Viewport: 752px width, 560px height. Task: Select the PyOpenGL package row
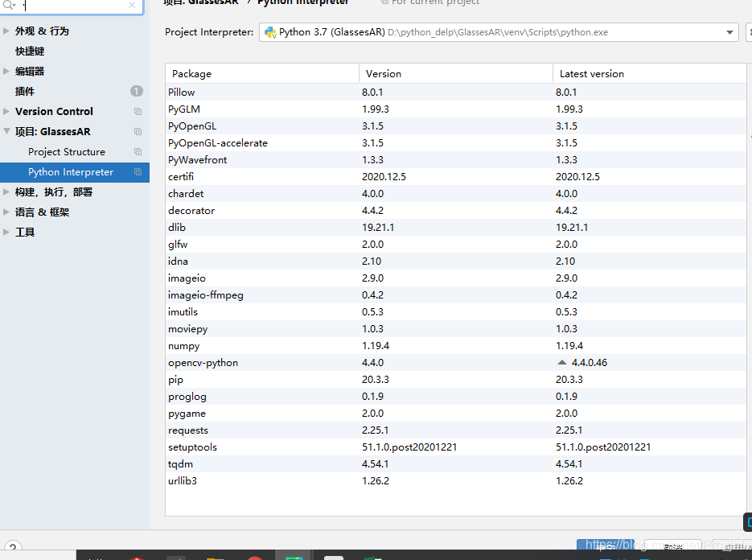pyautogui.click(x=456, y=126)
